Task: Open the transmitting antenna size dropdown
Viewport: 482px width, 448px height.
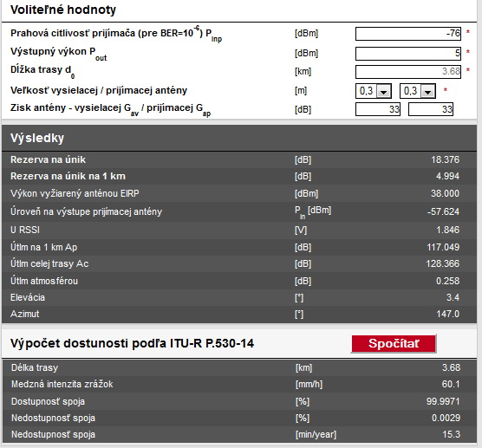Action: click(374, 91)
